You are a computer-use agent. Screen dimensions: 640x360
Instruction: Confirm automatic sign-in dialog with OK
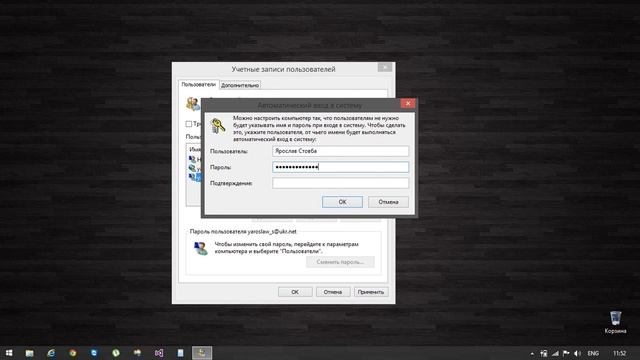[x=342, y=202]
